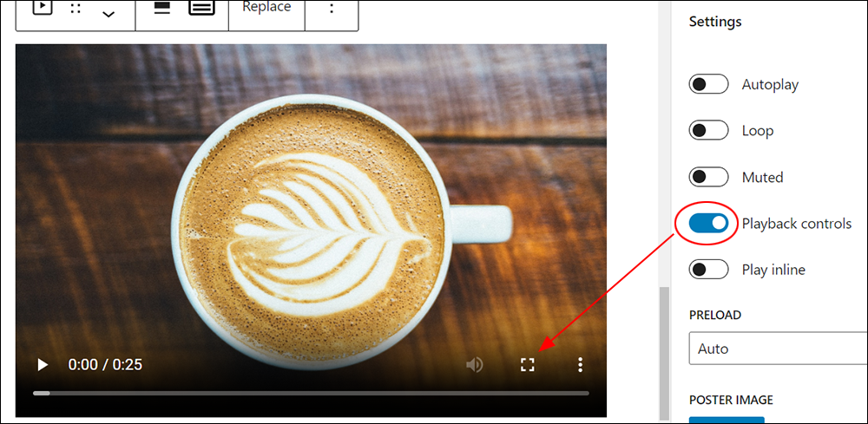Click the Settings panel heading
The height and width of the screenshot is (424, 868).
(715, 22)
